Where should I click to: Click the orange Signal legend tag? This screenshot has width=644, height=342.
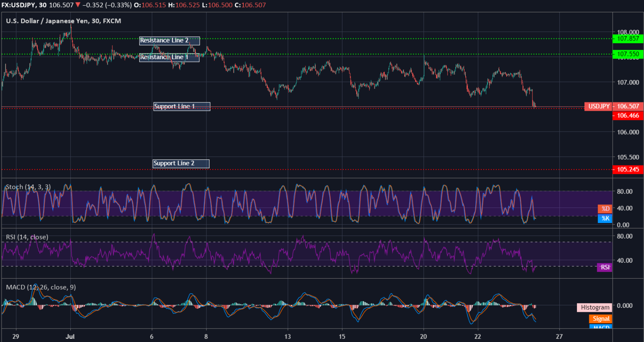(x=601, y=319)
